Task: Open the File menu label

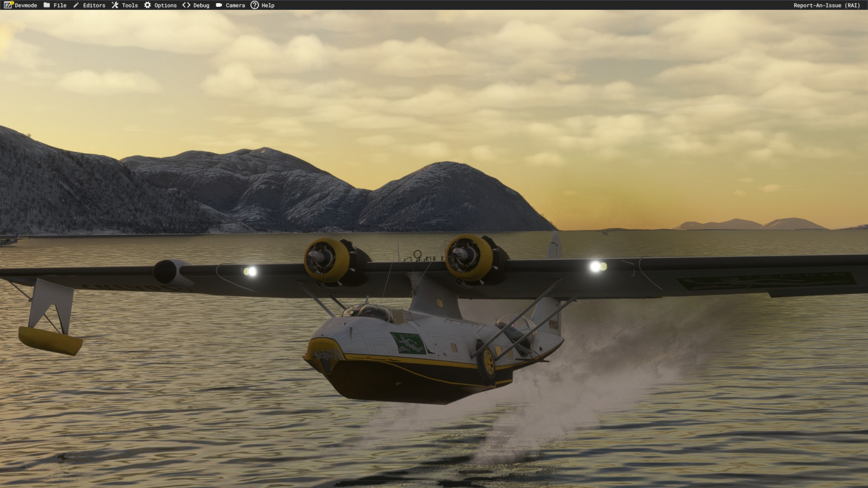Action: (60, 5)
